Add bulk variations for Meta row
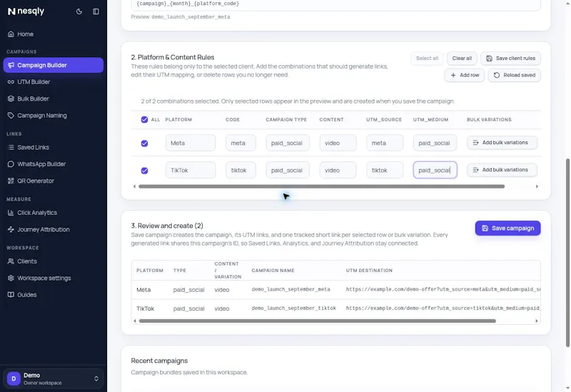The height and width of the screenshot is (392, 571). (502, 142)
